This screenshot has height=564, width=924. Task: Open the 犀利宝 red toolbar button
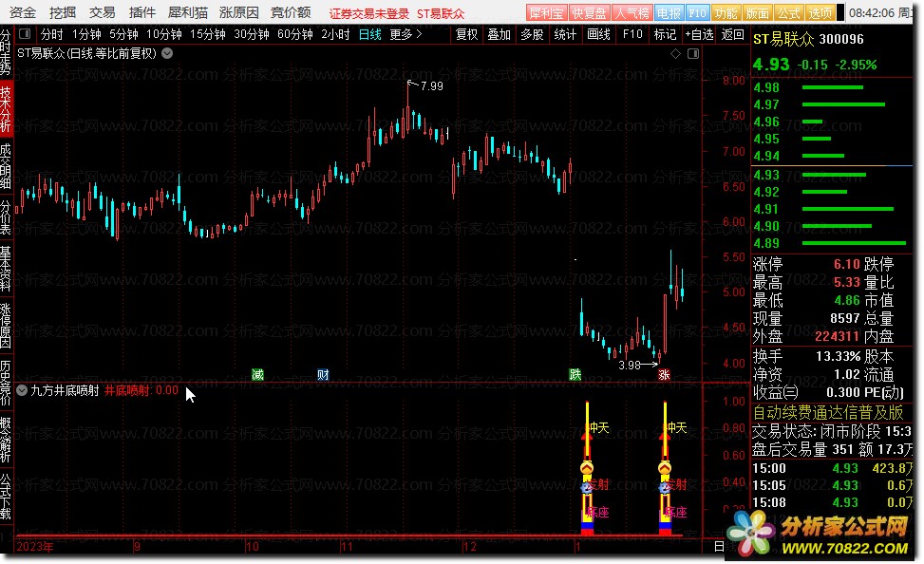pos(546,12)
